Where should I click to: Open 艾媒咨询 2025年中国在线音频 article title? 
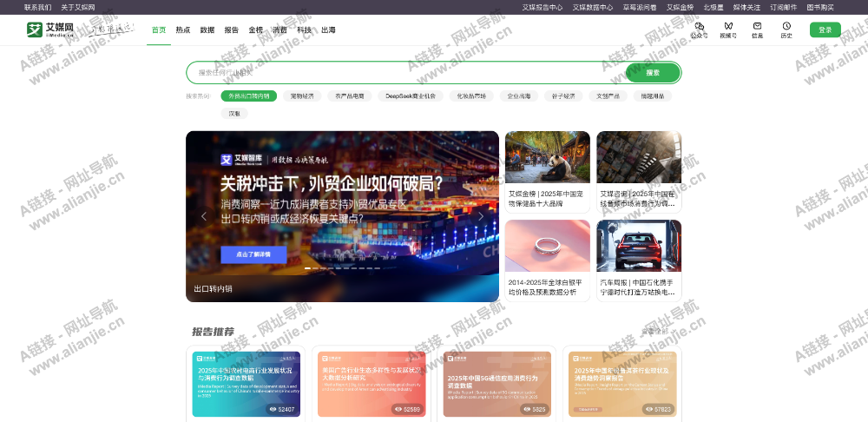point(638,199)
